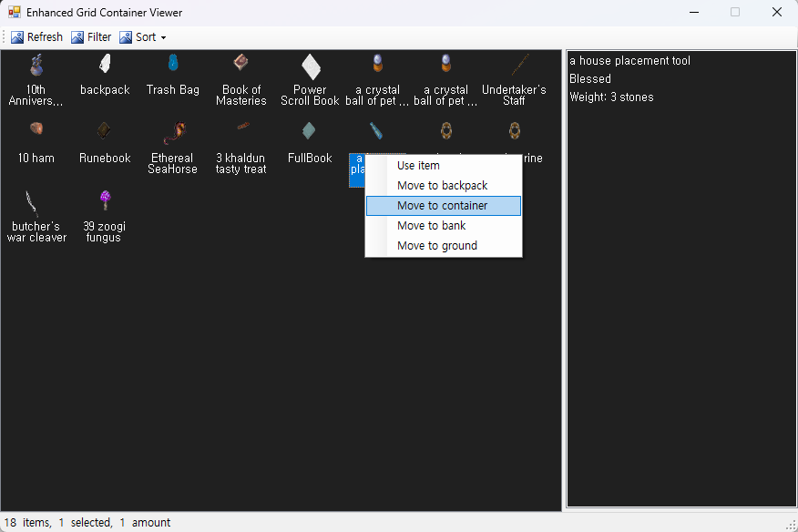The width and height of the screenshot is (798, 532).
Task: Select the Ethereal SeaHorse icon
Action: [175, 133]
